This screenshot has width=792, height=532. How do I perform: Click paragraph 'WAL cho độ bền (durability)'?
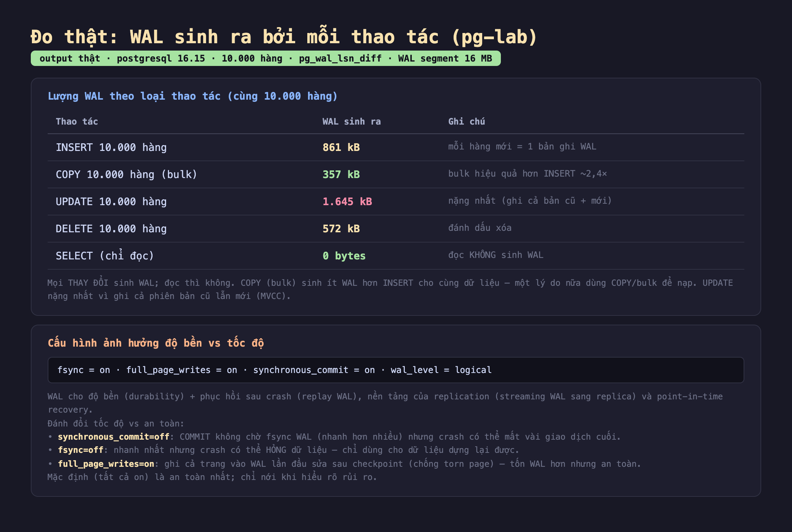[385, 403]
